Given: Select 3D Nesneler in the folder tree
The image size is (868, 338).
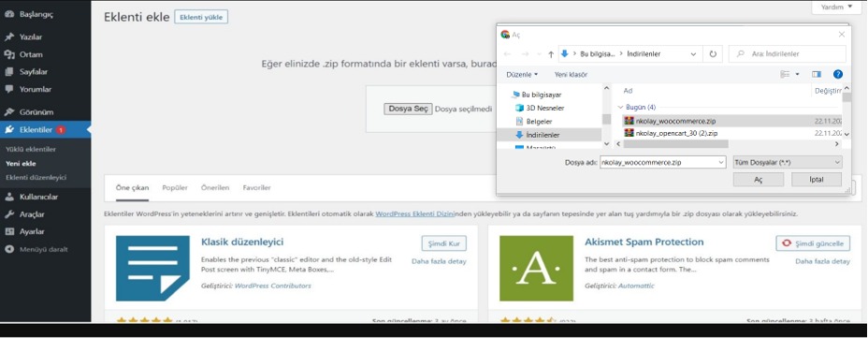Looking at the screenshot, I should coord(546,108).
